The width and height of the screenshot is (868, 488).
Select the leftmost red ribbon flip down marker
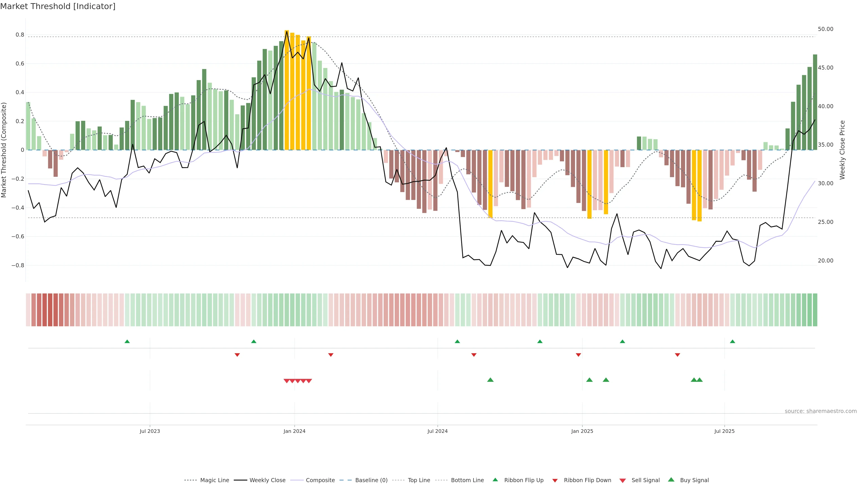(x=237, y=355)
